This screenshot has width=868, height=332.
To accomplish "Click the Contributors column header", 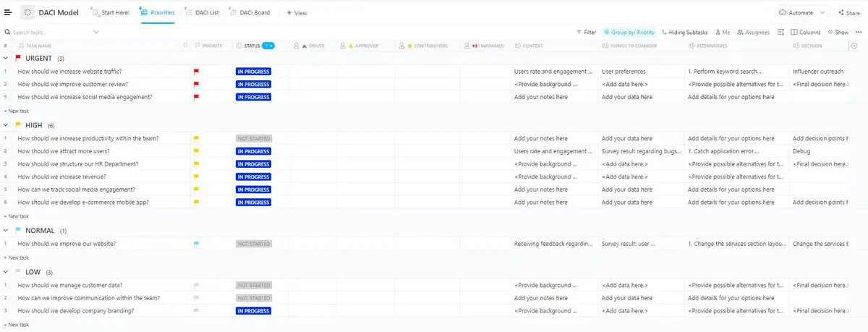I will [x=423, y=46].
